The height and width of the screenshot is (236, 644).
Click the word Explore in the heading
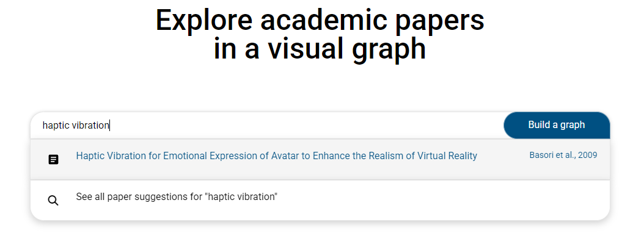pos(203,21)
